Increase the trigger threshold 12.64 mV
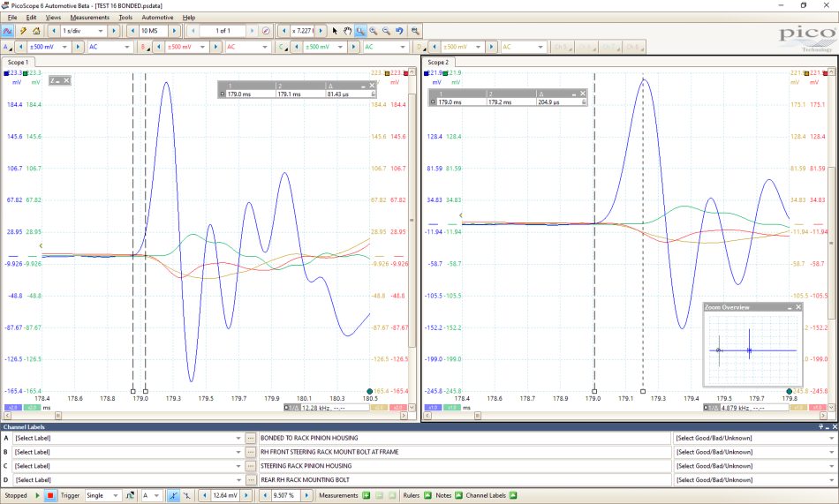 246,495
